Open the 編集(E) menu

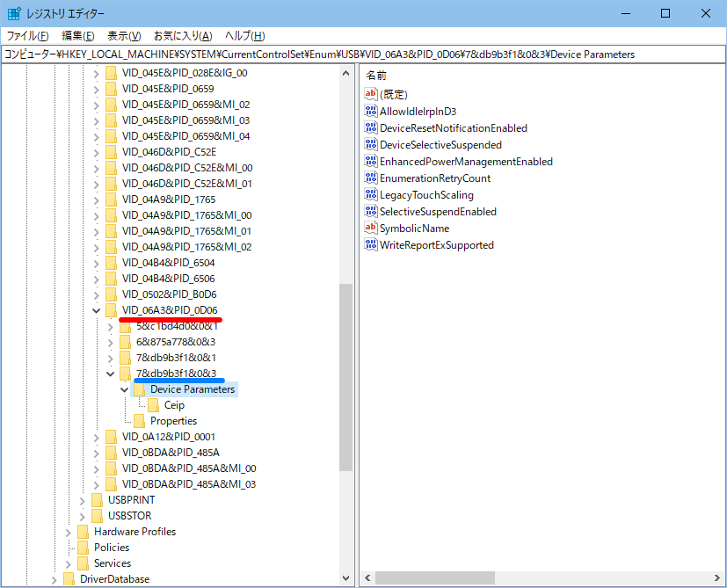click(78, 36)
